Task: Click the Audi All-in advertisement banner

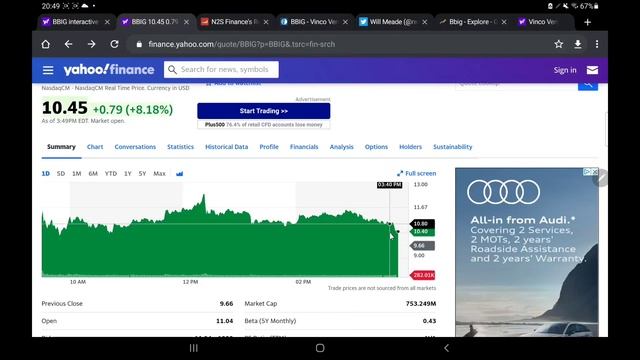Action: pos(527,252)
